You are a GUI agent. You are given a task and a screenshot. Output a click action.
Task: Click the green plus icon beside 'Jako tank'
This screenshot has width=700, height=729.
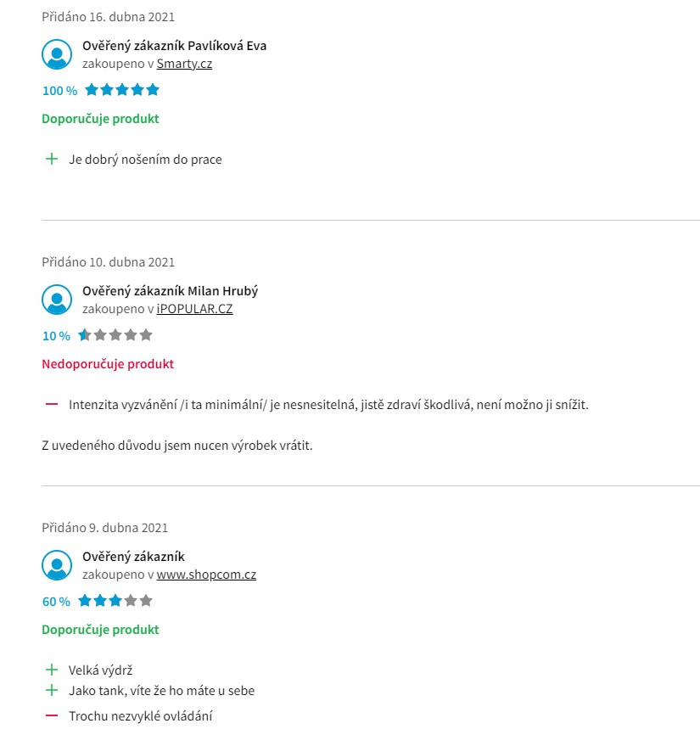tap(52, 690)
